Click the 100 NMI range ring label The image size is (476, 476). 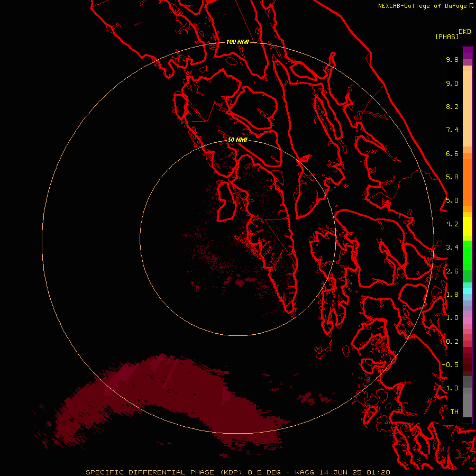tap(237, 42)
